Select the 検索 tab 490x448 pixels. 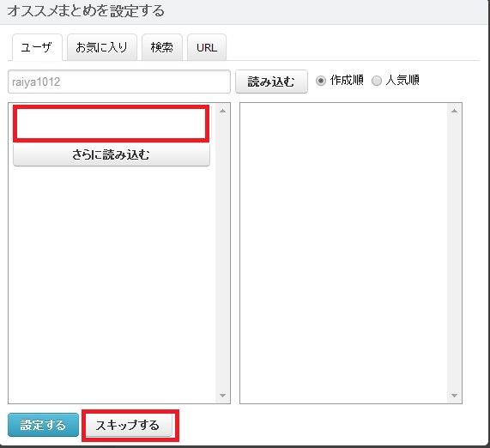click(162, 47)
